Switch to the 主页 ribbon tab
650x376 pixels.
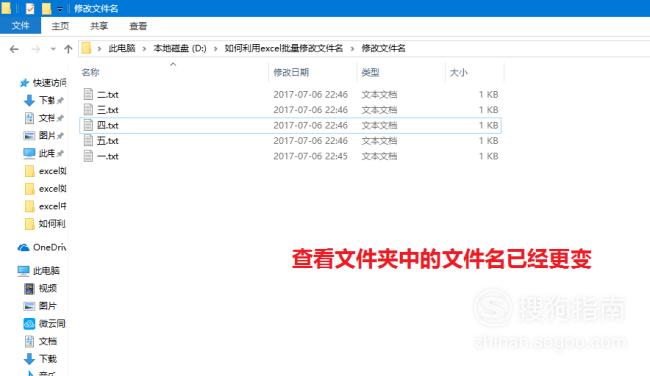(60, 26)
